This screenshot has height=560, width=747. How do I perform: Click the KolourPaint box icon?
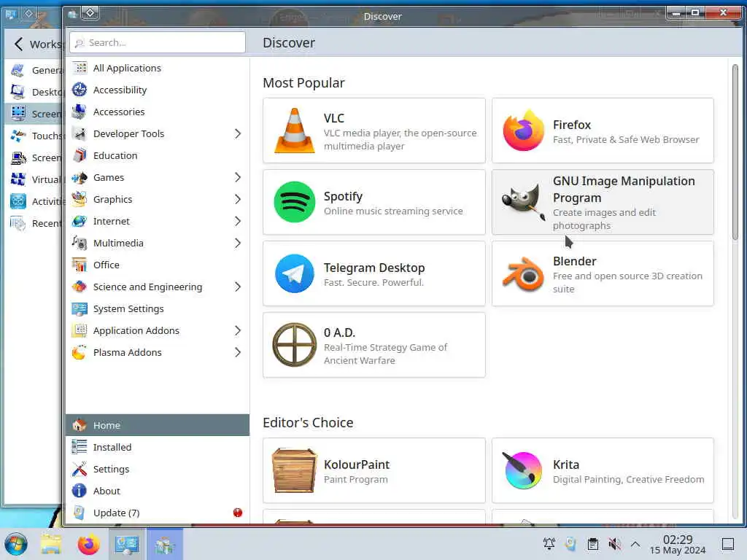tap(295, 470)
